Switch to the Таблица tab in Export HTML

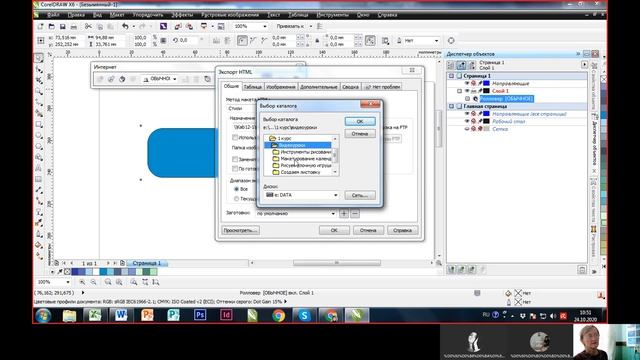tap(253, 87)
